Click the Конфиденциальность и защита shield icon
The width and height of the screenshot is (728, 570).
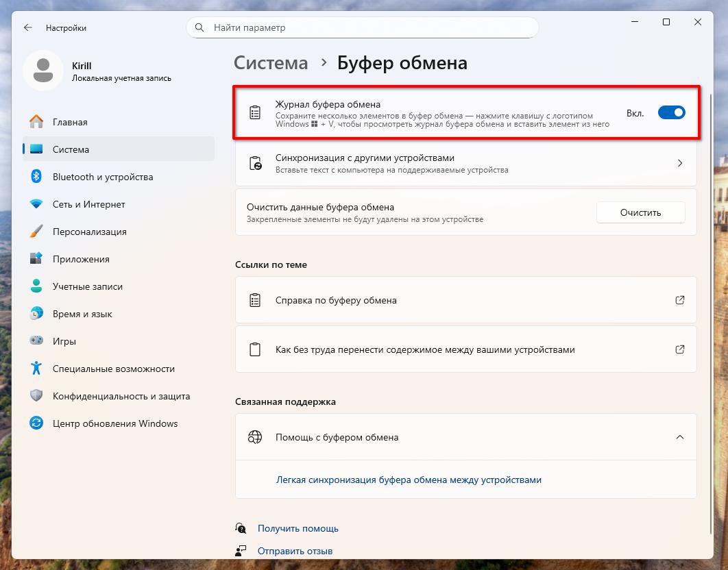point(37,396)
